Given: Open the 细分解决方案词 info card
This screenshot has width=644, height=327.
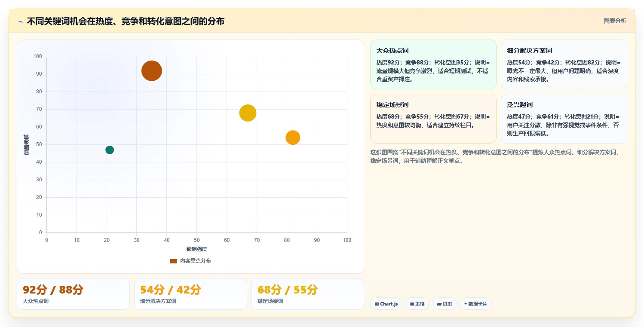Looking at the screenshot, I should click(564, 64).
